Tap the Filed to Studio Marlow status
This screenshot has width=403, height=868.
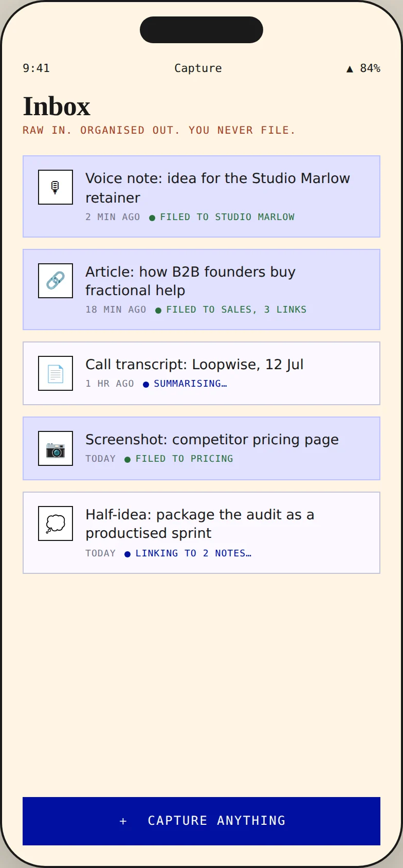coord(227,217)
